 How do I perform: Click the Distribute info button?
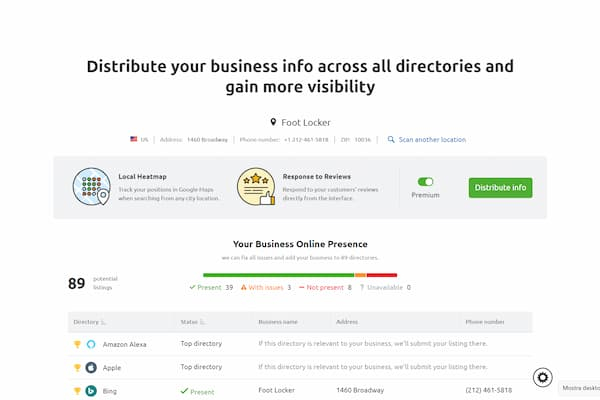[x=500, y=188]
